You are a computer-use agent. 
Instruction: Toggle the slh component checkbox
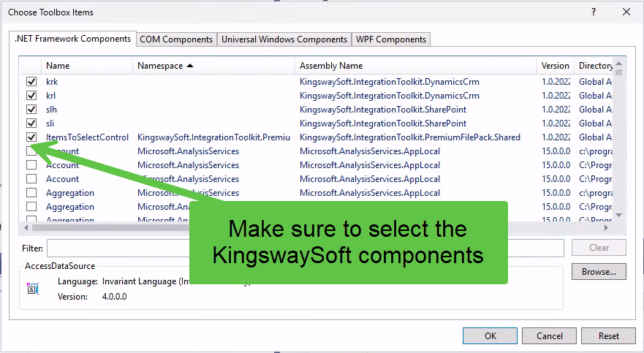(31, 110)
